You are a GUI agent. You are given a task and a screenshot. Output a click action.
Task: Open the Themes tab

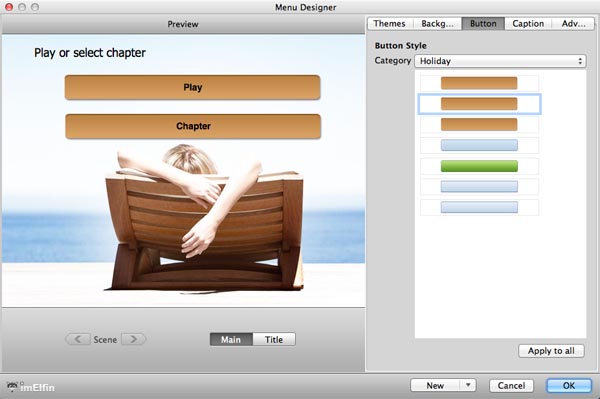390,24
